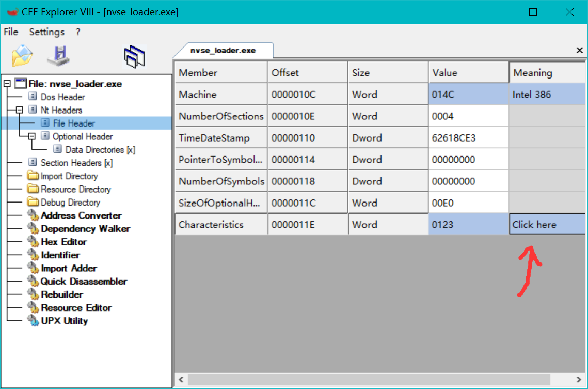
Task: Click the Hex Editor tool icon
Action: [x=33, y=242]
